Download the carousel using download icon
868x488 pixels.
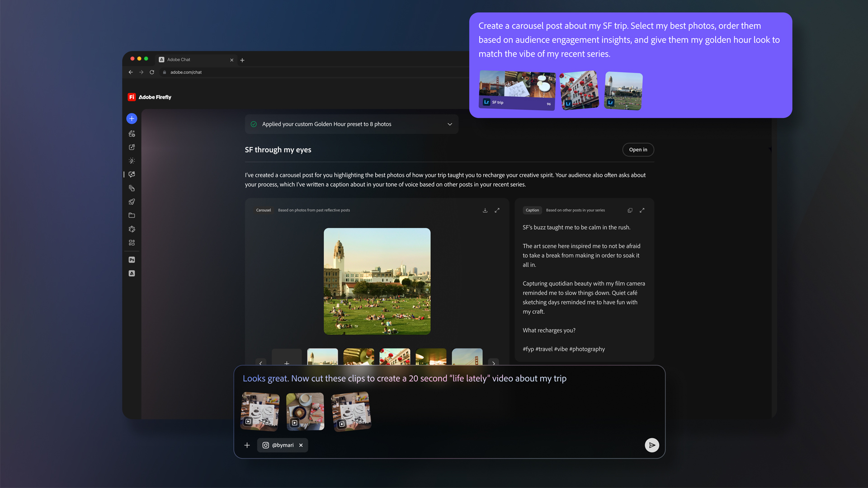[485, 210]
